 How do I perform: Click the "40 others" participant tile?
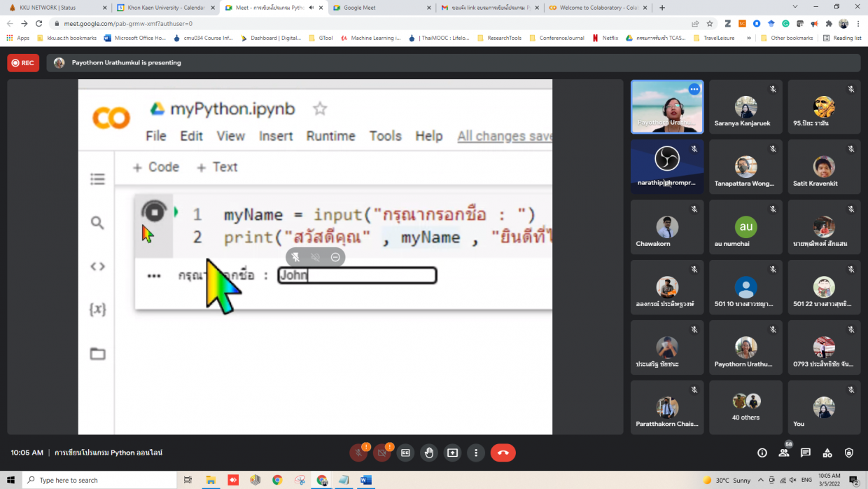click(x=745, y=407)
